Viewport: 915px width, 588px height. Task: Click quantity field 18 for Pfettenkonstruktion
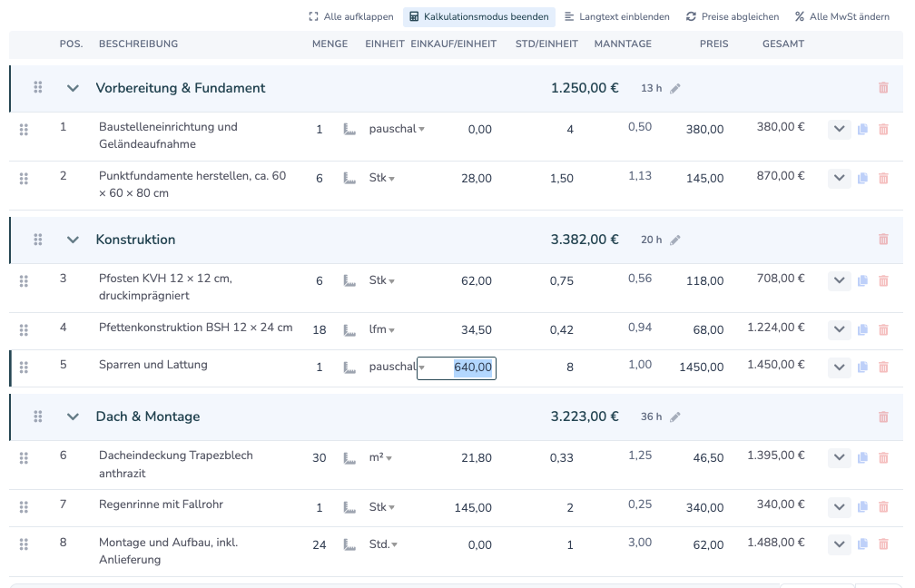(x=320, y=330)
